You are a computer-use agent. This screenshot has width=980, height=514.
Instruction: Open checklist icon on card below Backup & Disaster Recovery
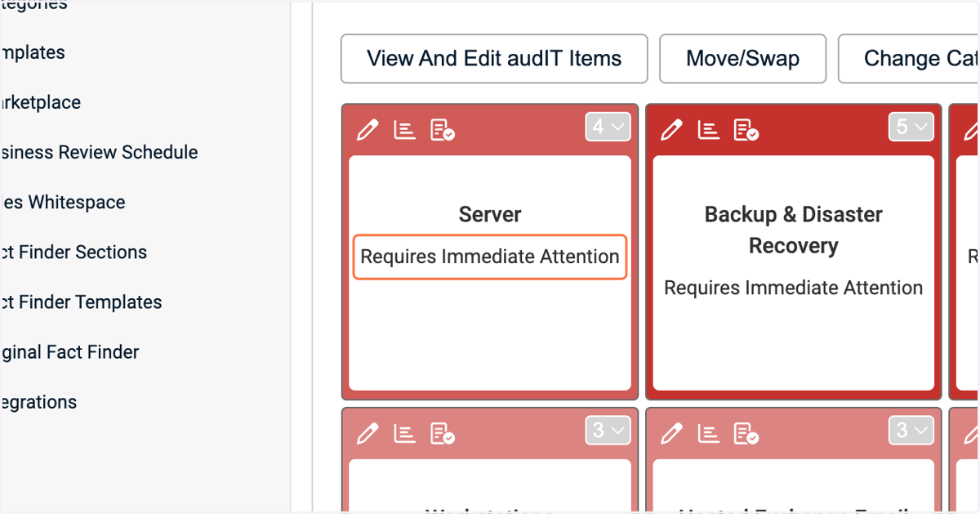(746, 434)
